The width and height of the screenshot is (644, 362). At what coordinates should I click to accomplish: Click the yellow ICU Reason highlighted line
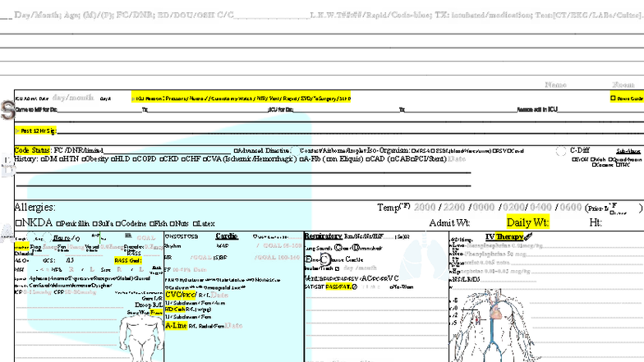[241, 99]
